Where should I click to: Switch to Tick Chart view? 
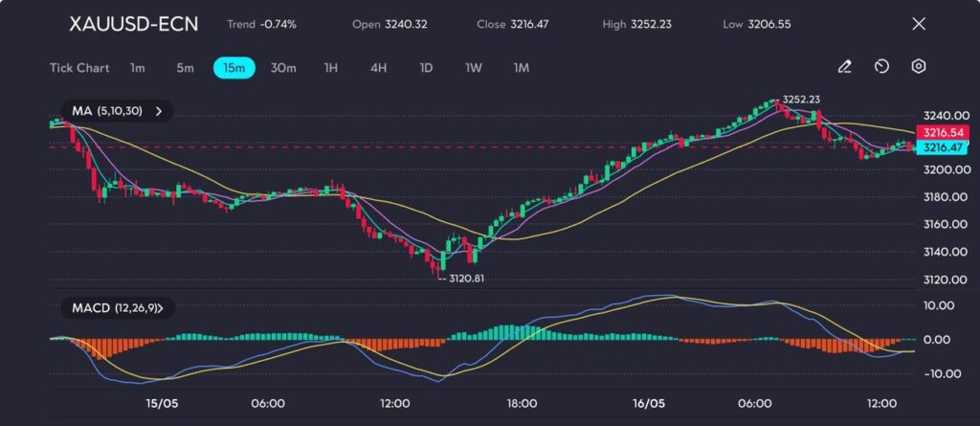pyautogui.click(x=79, y=68)
